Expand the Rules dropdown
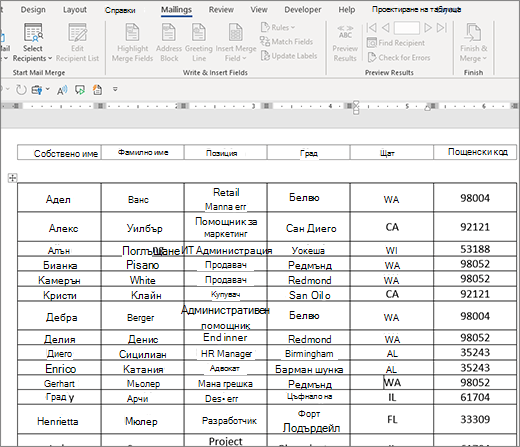 tap(278, 27)
